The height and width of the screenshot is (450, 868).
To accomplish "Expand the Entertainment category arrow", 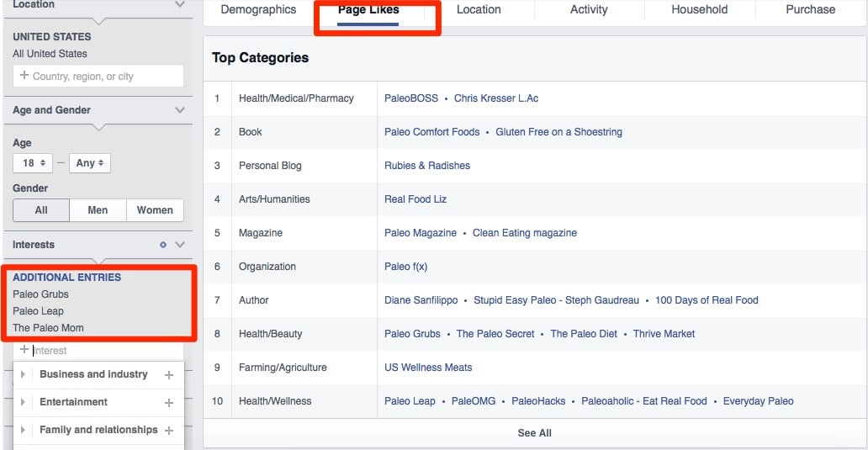I will coord(24,403).
